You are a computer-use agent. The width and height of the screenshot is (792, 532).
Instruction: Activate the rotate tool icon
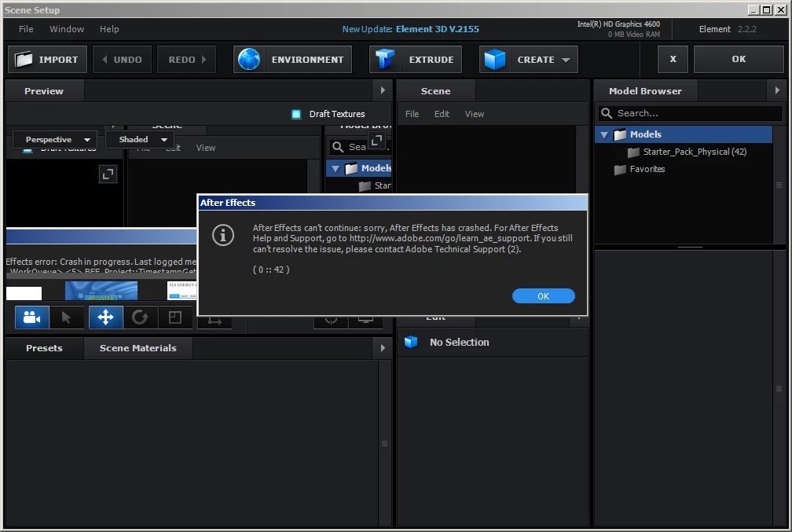(140, 317)
